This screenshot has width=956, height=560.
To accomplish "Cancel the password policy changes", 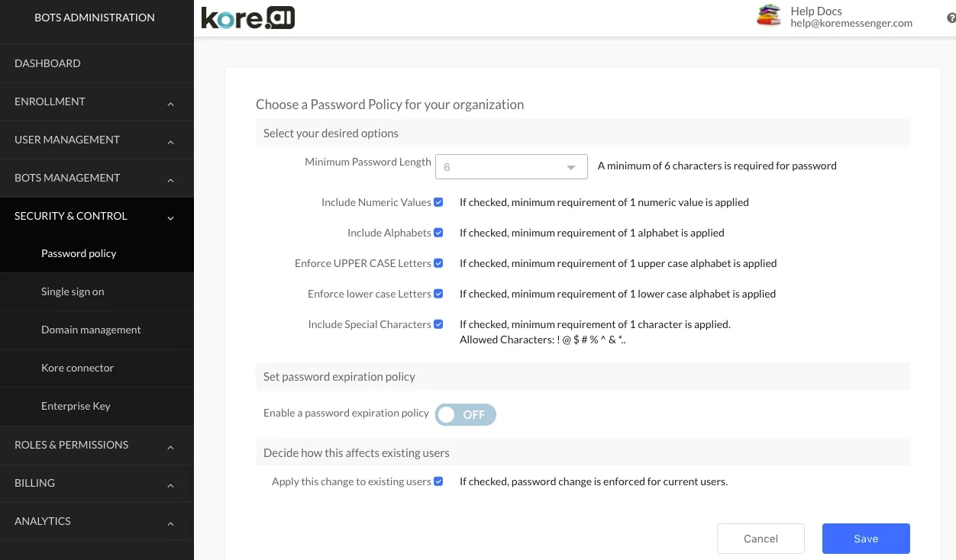I will click(761, 538).
